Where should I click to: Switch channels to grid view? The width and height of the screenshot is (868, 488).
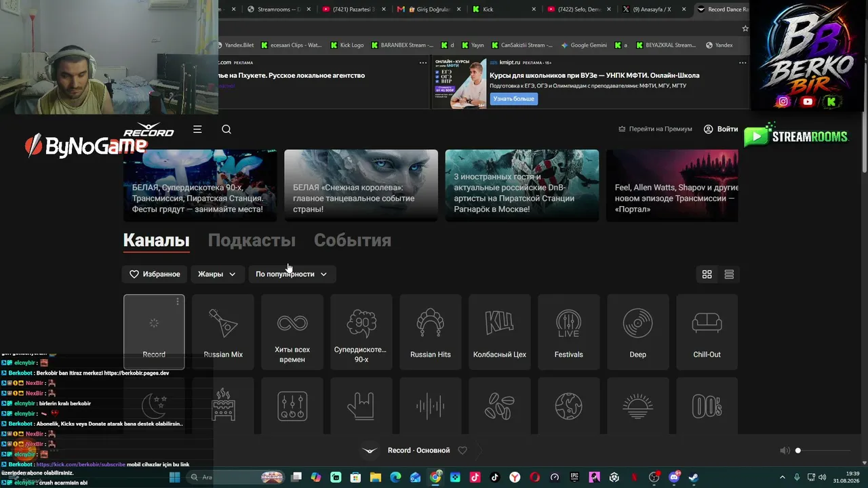[707, 274]
